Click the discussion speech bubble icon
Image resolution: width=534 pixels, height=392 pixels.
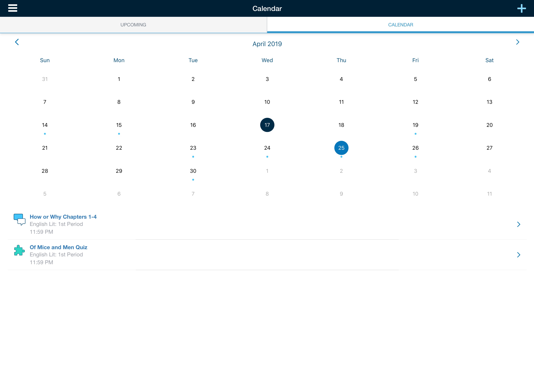coord(20,219)
